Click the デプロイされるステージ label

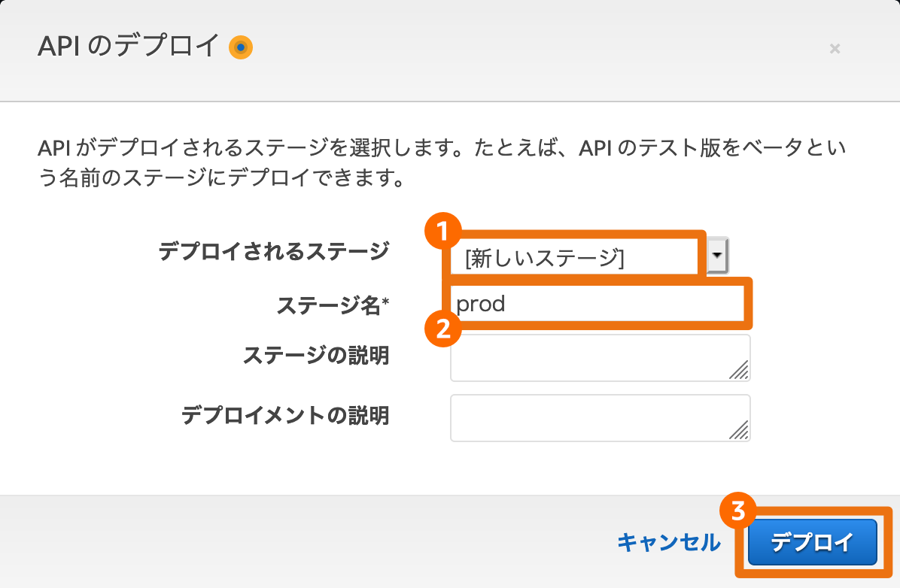click(274, 251)
